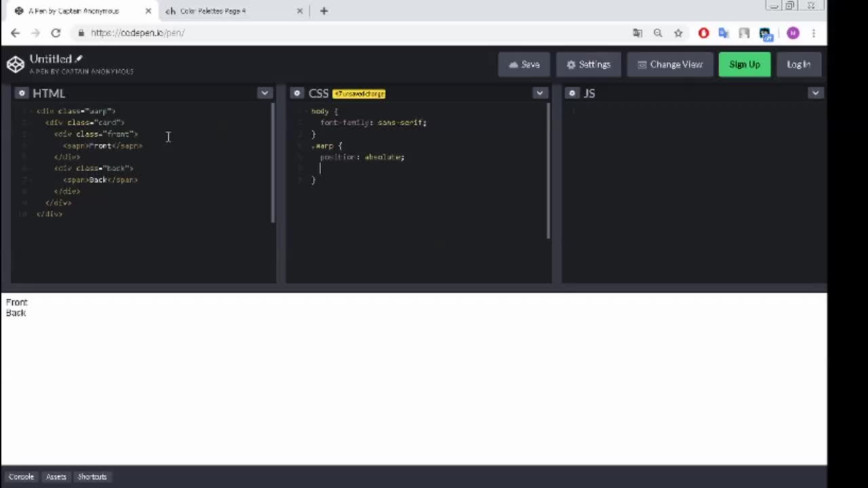Click the HTML panel heading
The height and width of the screenshot is (488, 868).
coord(49,94)
